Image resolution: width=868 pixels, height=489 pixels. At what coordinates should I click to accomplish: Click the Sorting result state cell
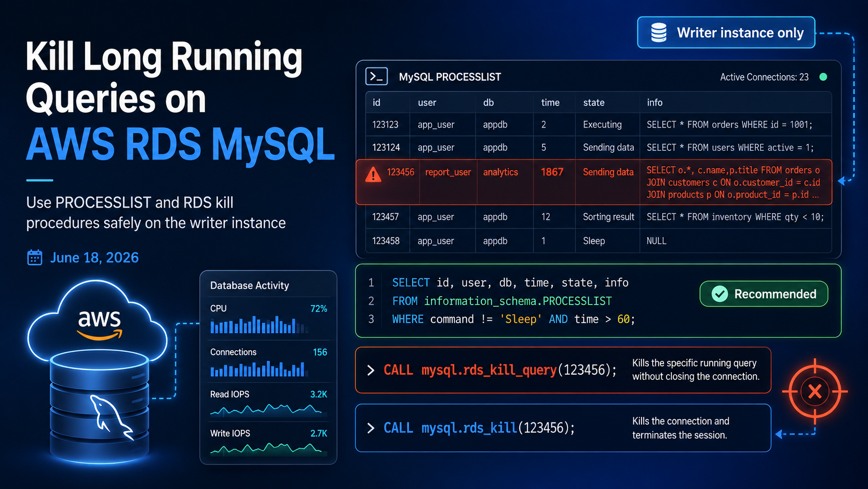point(608,217)
